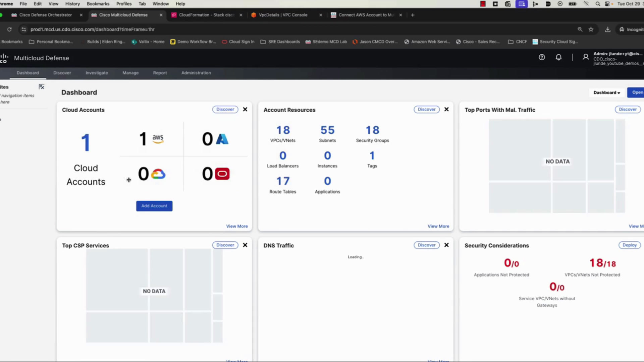
Task: Bookmark this page with the star icon
Action: click(x=591, y=29)
